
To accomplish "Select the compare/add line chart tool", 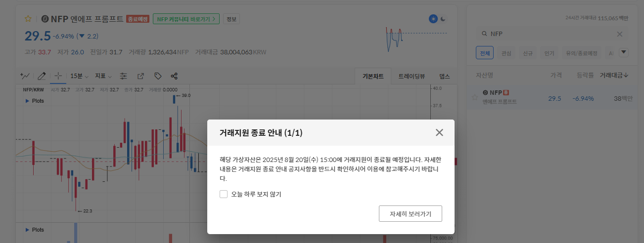I will (x=25, y=76).
